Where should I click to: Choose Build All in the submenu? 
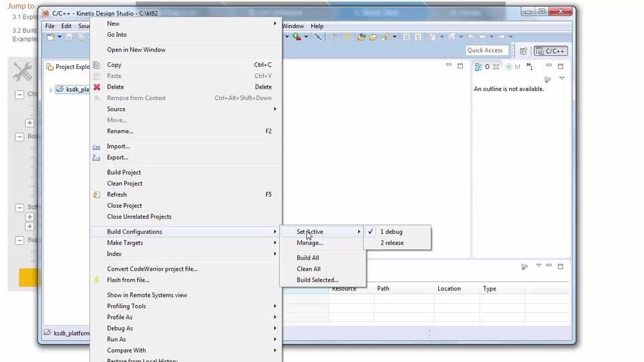tap(323, 257)
